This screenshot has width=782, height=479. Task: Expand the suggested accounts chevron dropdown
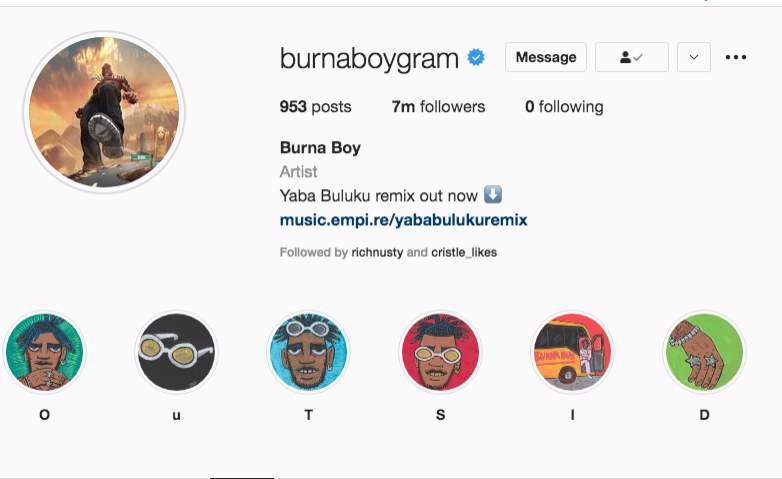pos(694,57)
